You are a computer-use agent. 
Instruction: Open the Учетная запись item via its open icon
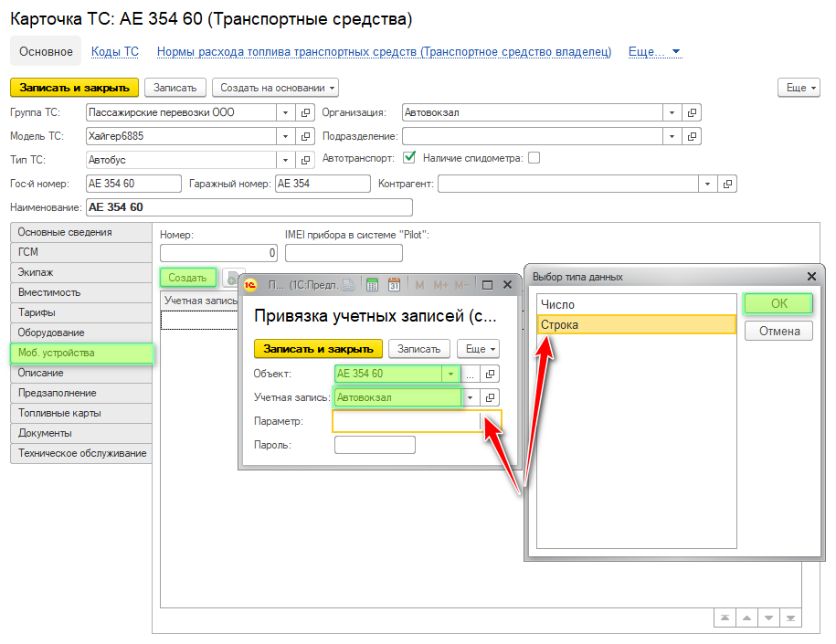(x=491, y=397)
